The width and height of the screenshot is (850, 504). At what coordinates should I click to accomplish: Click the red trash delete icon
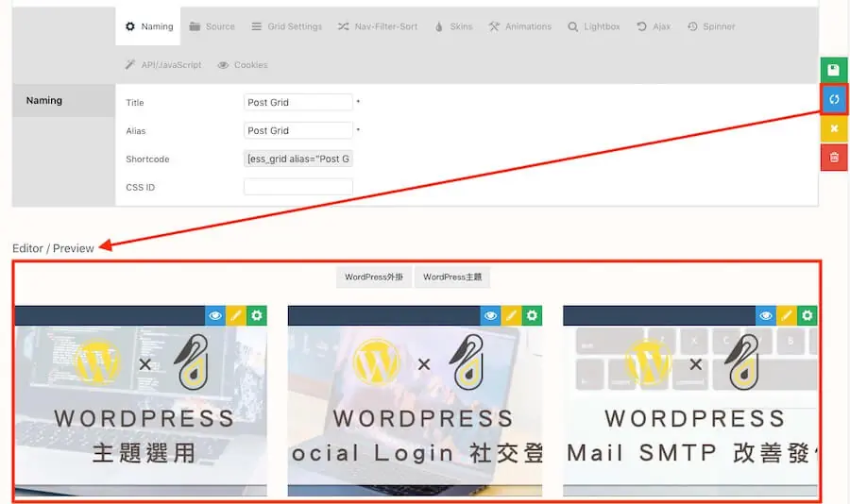click(834, 158)
